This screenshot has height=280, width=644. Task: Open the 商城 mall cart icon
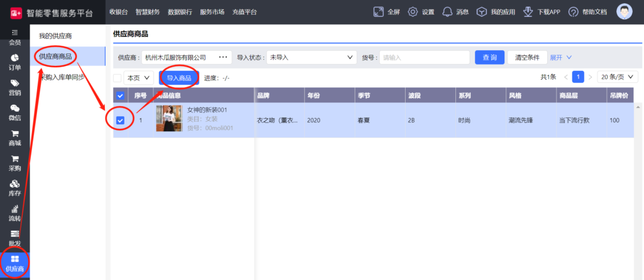(15, 134)
